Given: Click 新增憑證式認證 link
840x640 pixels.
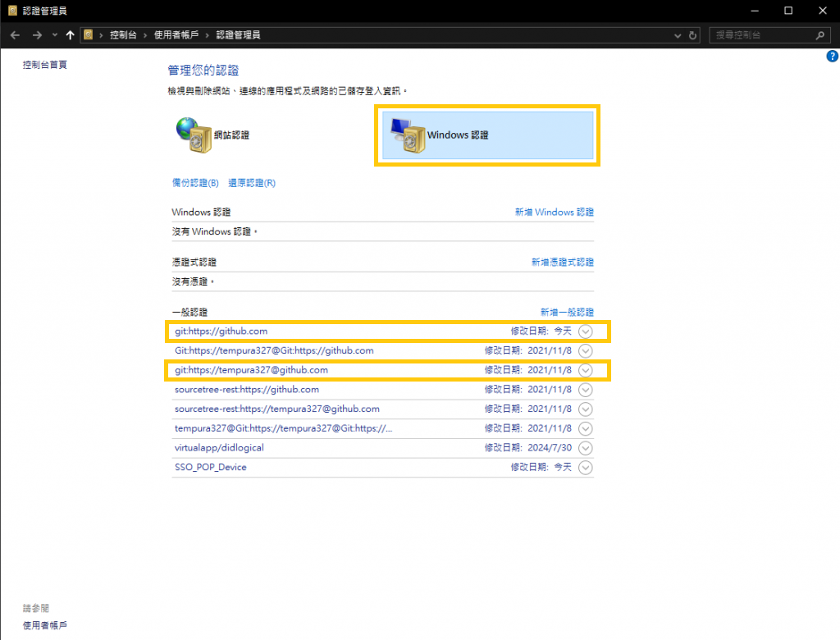Looking at the screenshot, I should pos(563,262).
